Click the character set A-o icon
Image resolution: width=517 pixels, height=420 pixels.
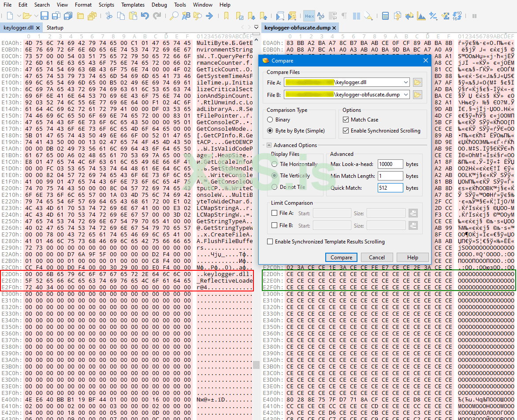coord(321,15)
